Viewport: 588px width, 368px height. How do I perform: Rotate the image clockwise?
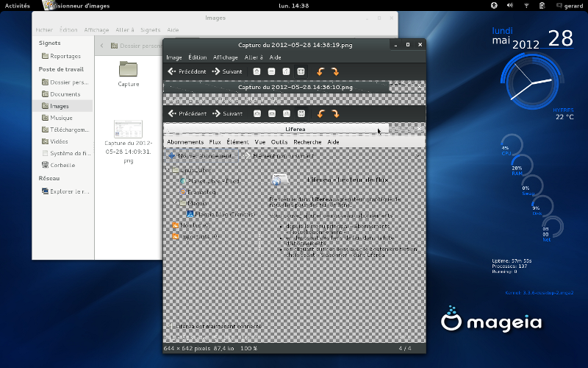click(x=335, y=71)
